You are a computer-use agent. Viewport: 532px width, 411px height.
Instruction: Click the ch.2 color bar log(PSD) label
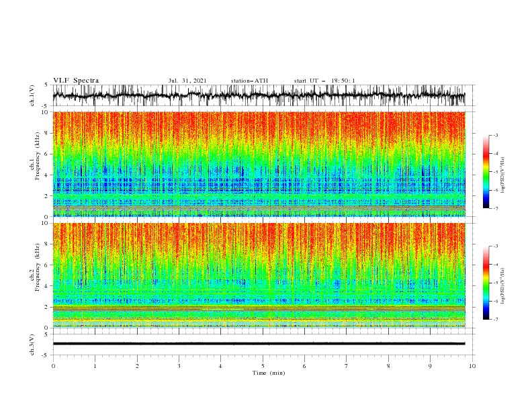pos(502,286)
